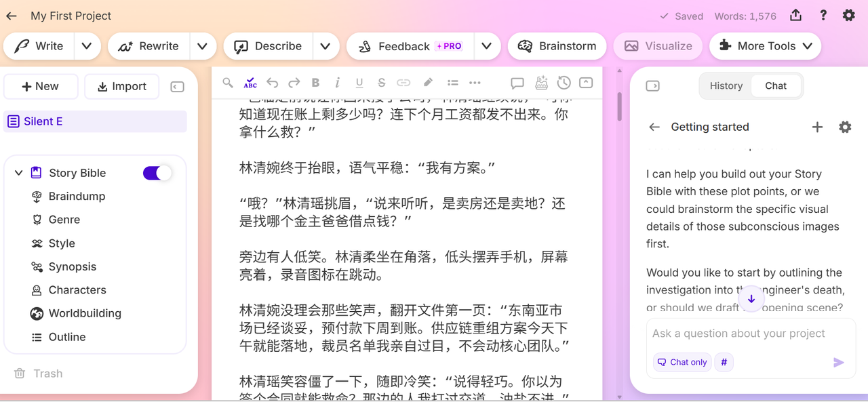Click the Brainstorm button
Viewport: 868px width, 402px height.
coord(557,46)
